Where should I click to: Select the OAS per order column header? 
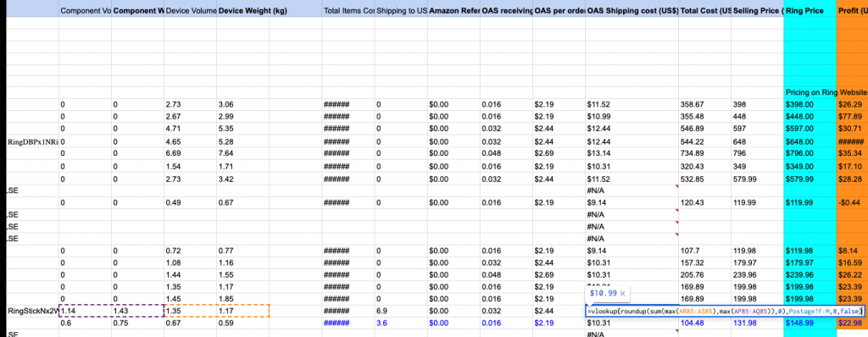[559, 10]
